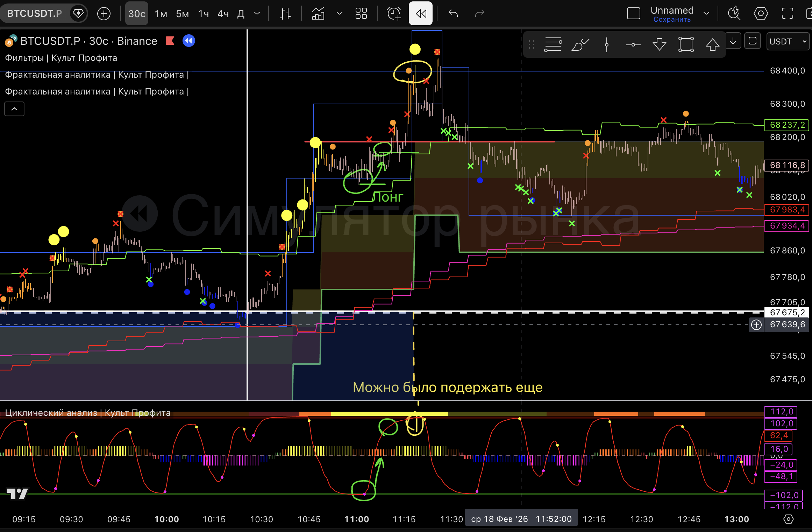Open the Indicators menu icon
This screenshot has width=812, height=532.
click(x=318, y=14)
